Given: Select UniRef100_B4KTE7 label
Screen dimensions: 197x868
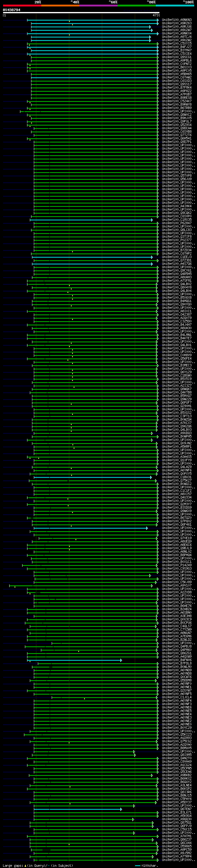Looking at the screenshot, I should [x=177, y=338].
